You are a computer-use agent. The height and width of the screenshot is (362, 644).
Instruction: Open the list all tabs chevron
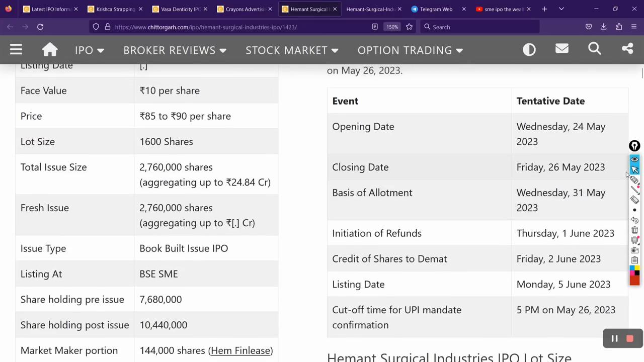click(x=561, y=9)
